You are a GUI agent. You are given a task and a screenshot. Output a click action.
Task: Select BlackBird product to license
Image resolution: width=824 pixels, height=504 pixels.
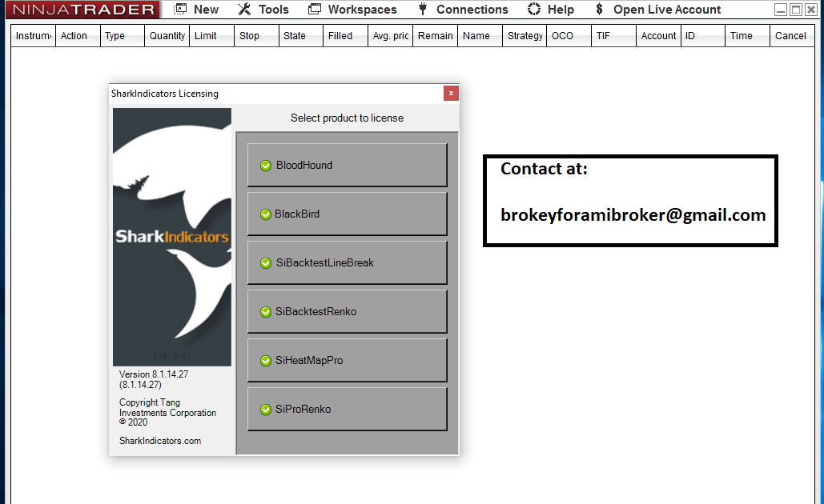(348, 214)
